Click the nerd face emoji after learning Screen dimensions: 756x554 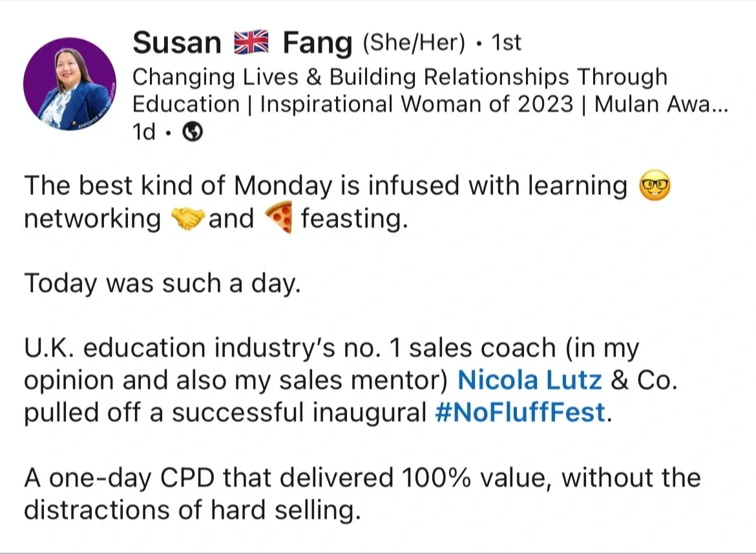click(x=655, y=187)
